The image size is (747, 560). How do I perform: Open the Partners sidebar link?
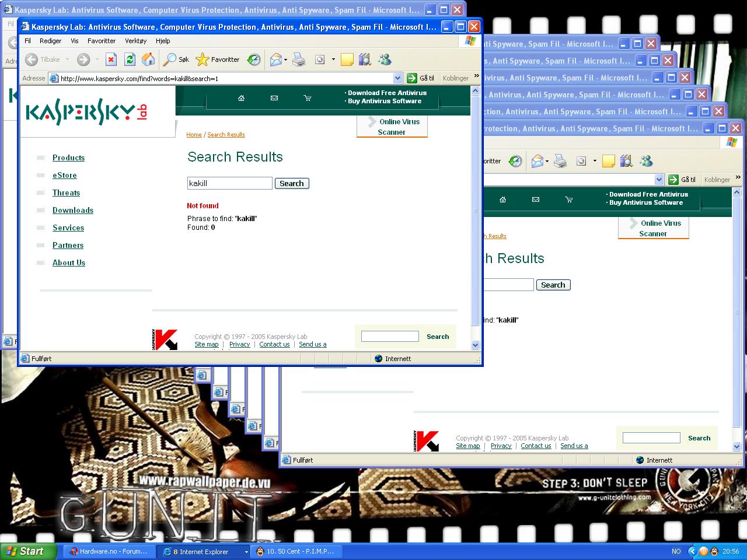[68, 245]
